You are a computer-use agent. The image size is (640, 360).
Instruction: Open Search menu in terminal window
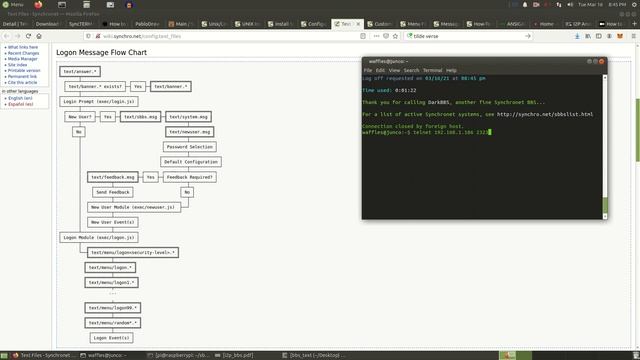click(411, 70)
